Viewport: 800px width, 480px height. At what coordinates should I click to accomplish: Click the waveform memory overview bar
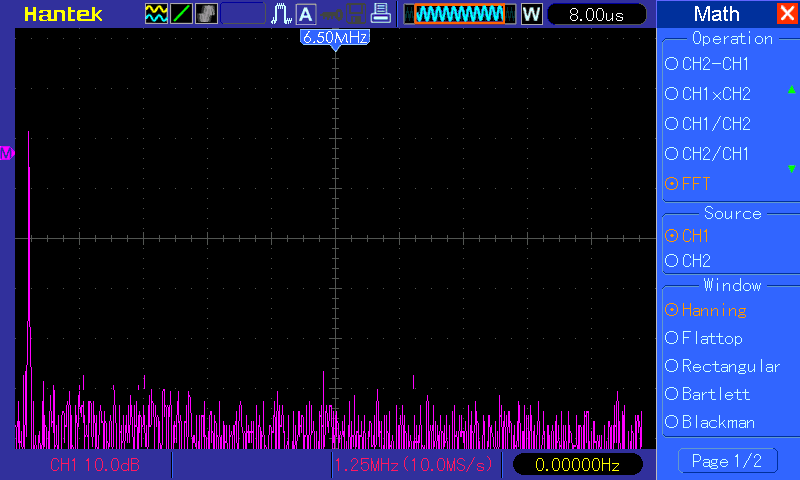click(x=460, y=14)
